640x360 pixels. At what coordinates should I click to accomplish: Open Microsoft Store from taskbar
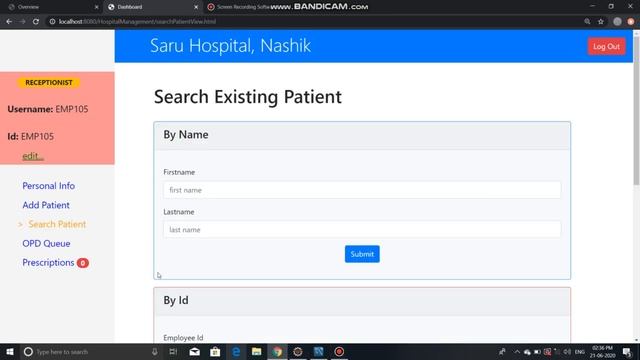pyautogui.click(x=215, y=351)
